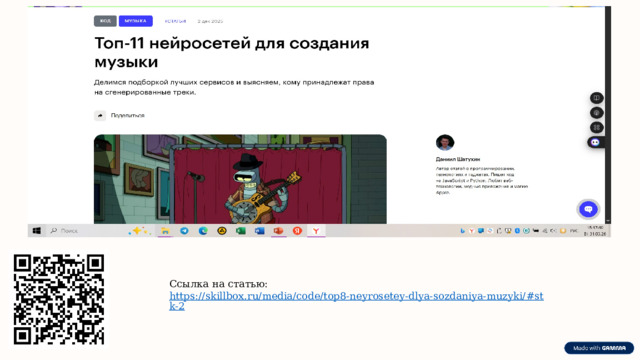Open File Explorer from taskbar
The height and width of the screenshot is (360, 640).
(165, 231)
